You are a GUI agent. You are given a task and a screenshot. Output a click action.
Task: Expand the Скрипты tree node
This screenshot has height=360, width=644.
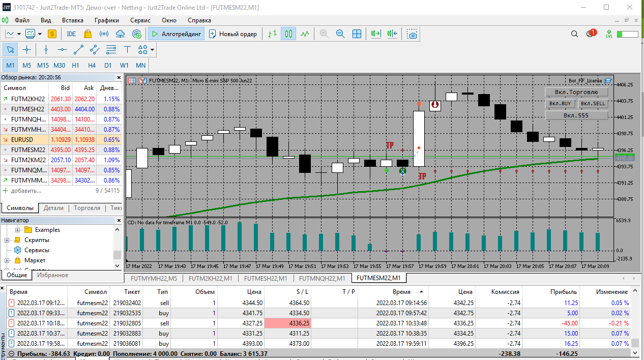[7, 240]
